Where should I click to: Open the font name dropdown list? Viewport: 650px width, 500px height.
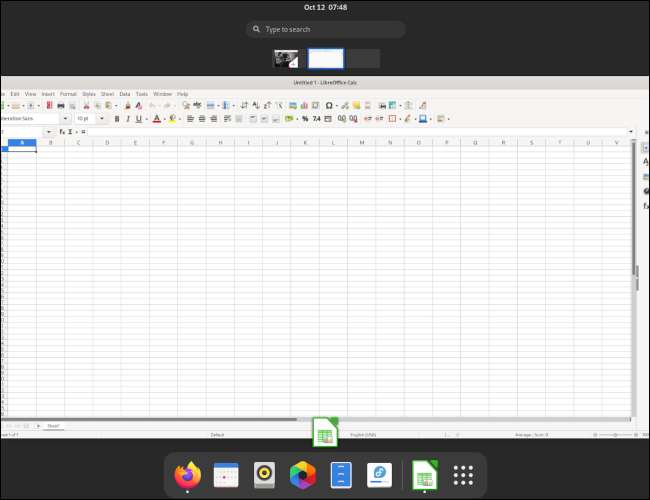click(x=65, y=119)
